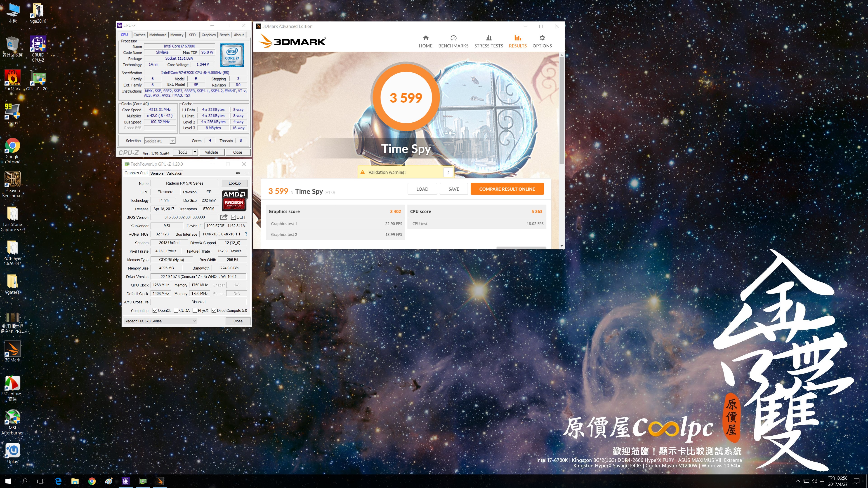Open the vga2016 desktop folder
The width and height of the screenshot is (868, 488).
(38, 13)
